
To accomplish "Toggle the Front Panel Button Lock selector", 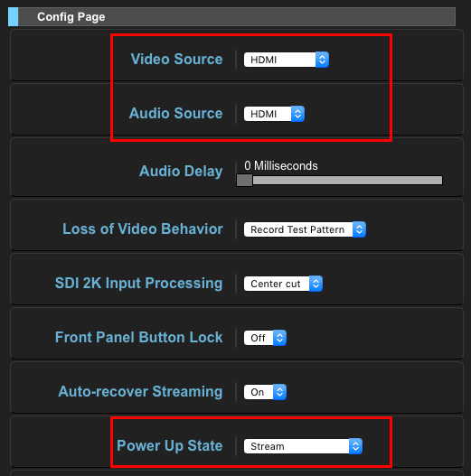I will tap(265, 338).
